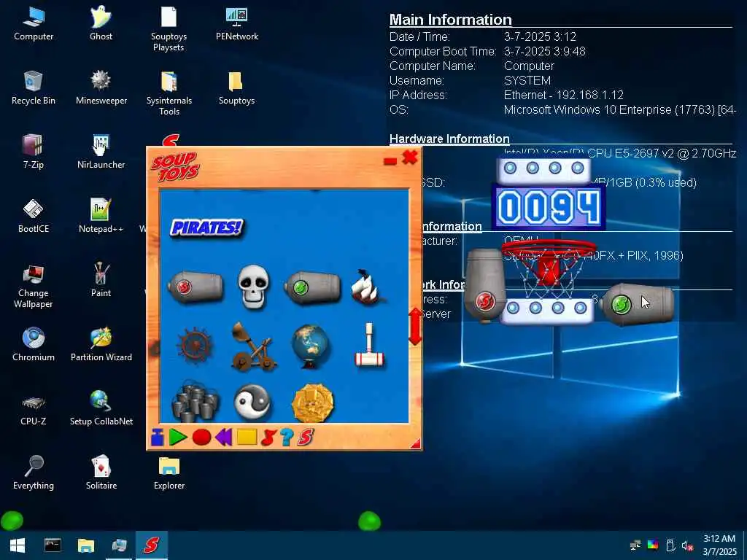The width and height of the screenshot is (747, 560).
Task: Open the Computer desktop icon
Action: pyautogui.click(x=34, y=24)
